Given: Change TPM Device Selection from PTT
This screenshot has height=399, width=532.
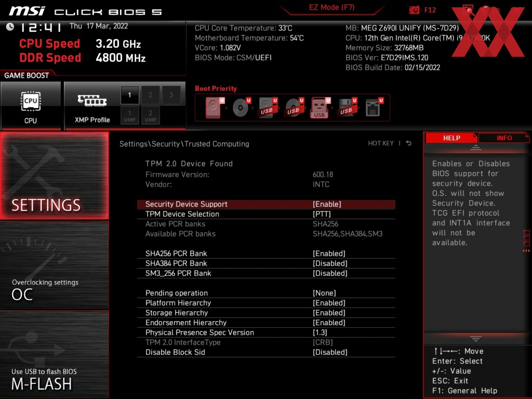Looking at the screenshot, I should pos(266,214).
